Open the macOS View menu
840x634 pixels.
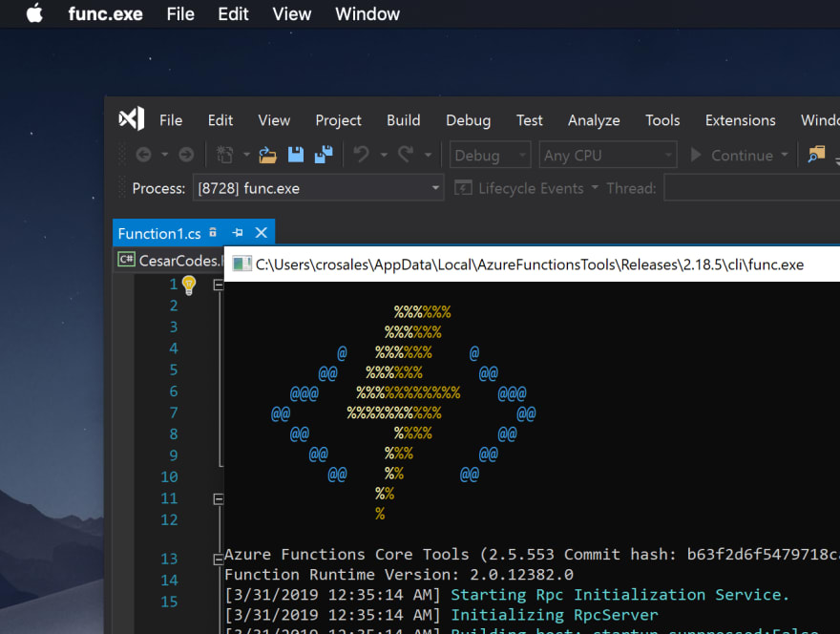point(291,14)
